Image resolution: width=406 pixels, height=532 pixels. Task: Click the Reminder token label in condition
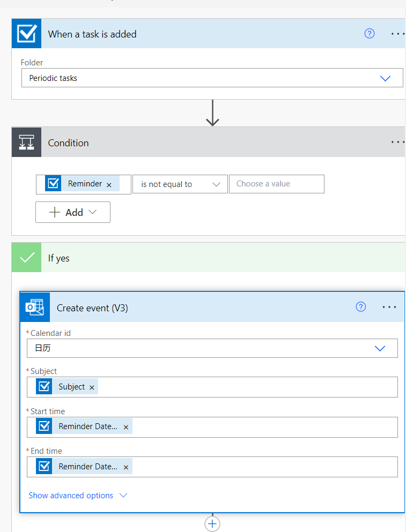85,184
